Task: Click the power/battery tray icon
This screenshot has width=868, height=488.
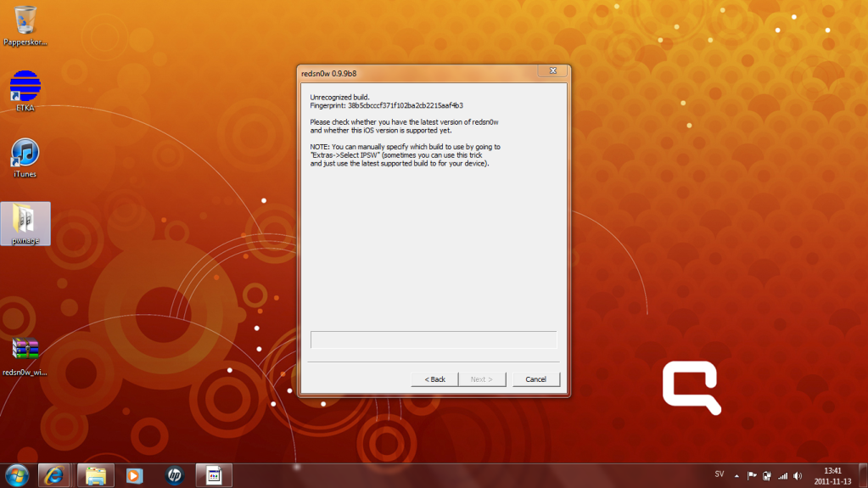Action: coord(767,476)
